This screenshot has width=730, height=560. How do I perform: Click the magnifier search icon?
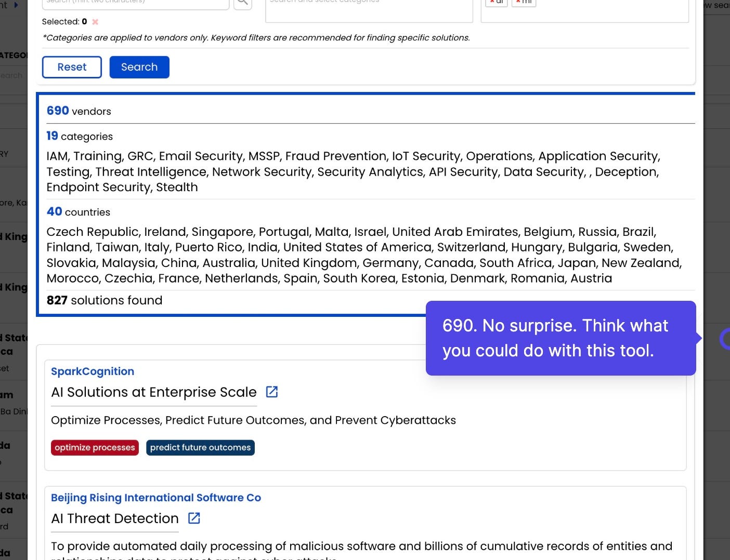point(242,3)
